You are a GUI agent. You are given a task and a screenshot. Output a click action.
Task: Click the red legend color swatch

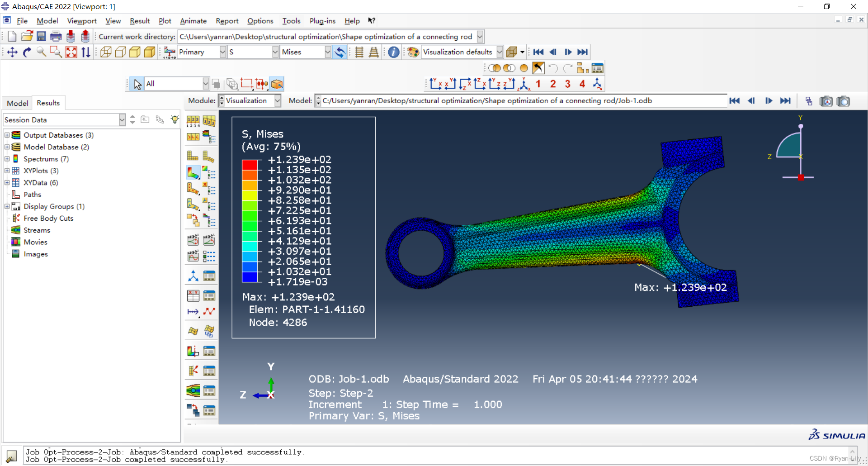tap(250, 165)
